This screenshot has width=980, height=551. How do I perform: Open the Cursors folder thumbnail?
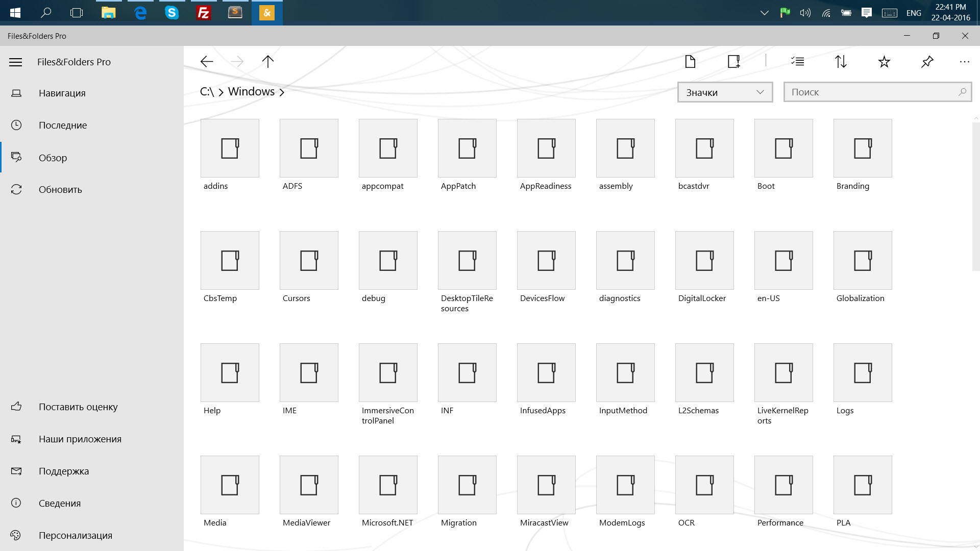[x=309, y=261]
